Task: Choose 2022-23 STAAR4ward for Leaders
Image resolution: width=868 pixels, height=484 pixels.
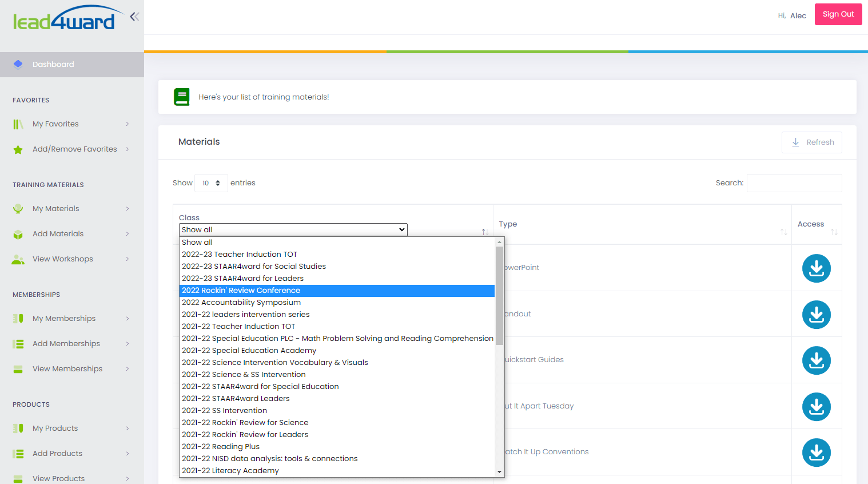Action: 337,279
